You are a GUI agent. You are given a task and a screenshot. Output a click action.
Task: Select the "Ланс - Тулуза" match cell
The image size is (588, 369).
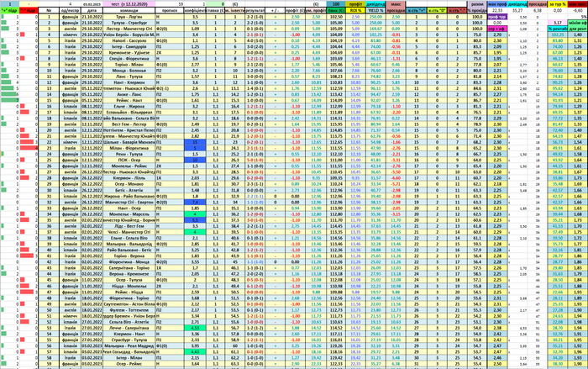[x=129, y=76]
